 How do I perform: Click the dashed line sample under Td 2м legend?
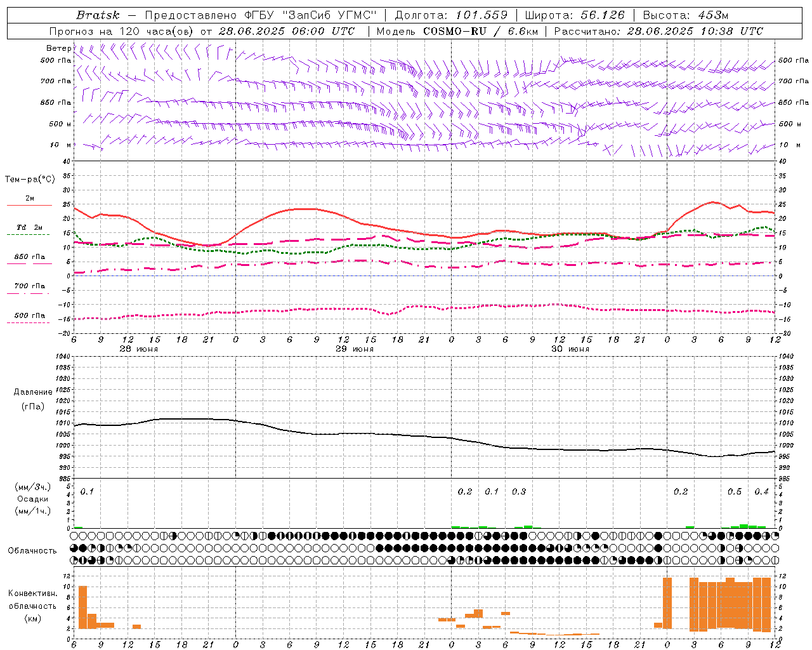(29, 234)
